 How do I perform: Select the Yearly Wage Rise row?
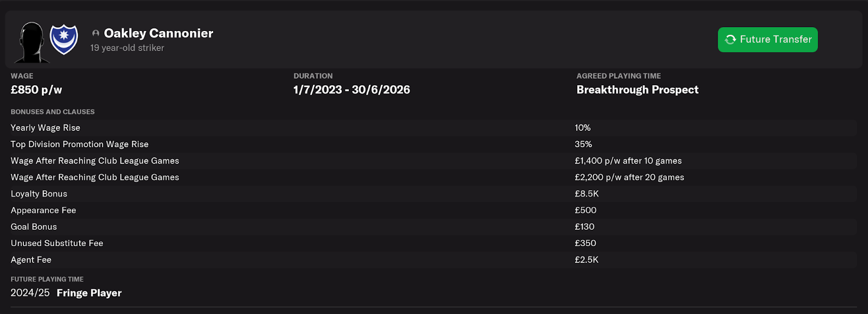click(433, 128)
